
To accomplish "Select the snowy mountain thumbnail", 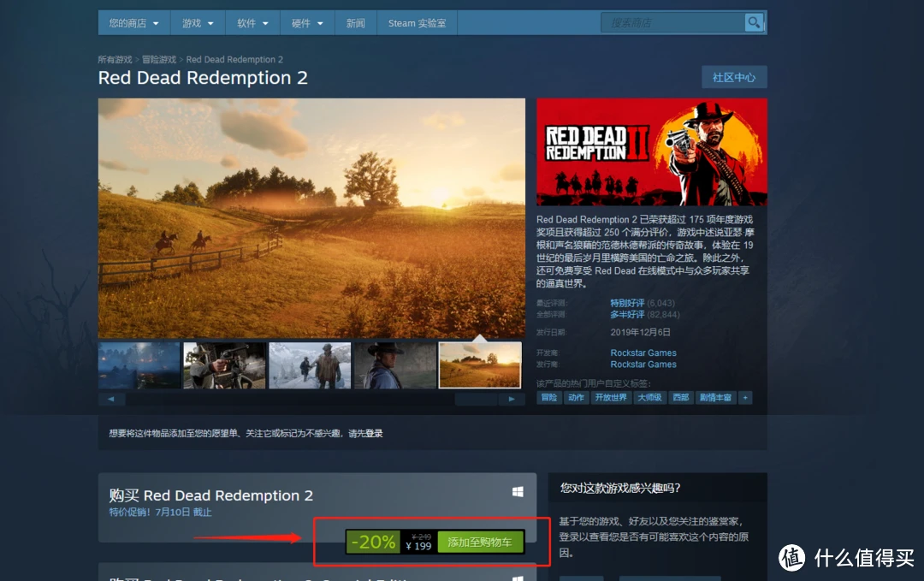I will coord(310,365).
